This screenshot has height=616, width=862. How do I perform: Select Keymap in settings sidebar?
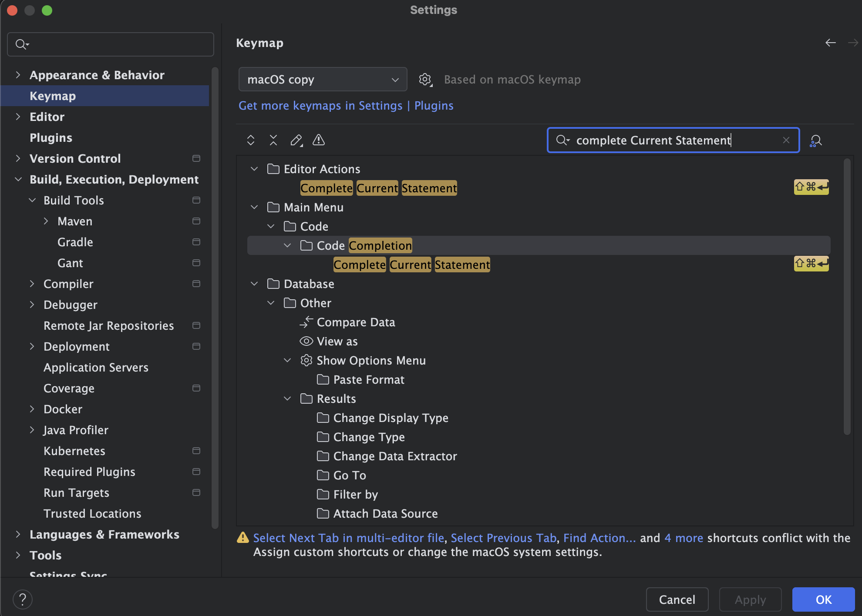coord(105,96)
